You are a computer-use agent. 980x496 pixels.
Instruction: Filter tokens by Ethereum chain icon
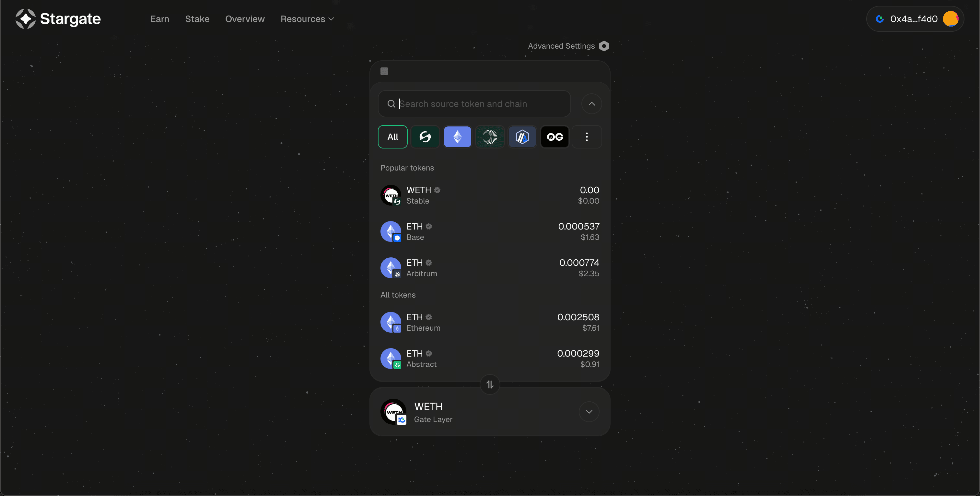tap(457, 137)
